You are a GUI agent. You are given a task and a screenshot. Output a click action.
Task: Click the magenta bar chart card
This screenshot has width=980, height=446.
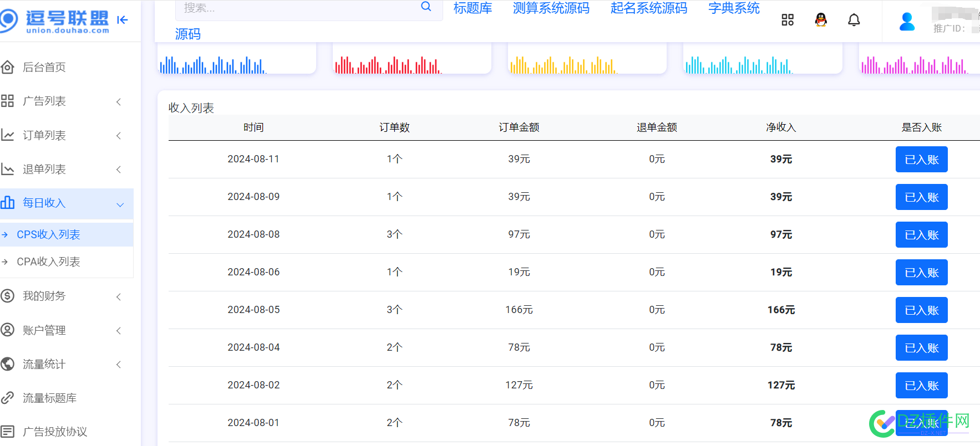[x=920, y=59]
